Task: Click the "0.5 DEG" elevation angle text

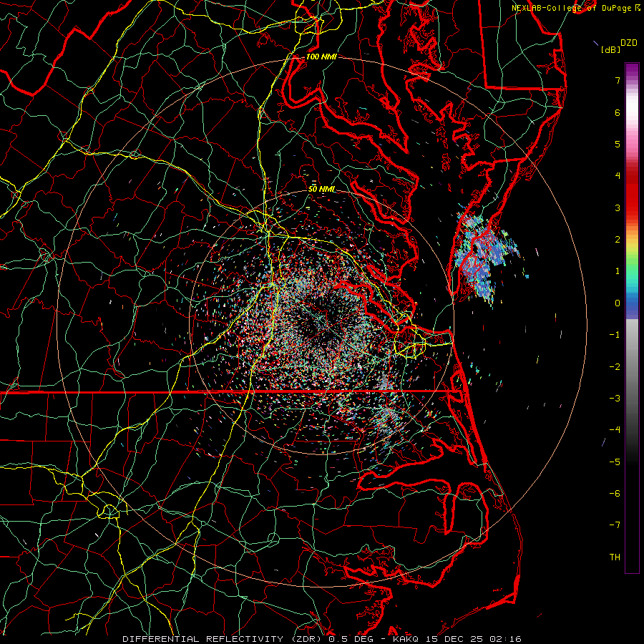Action: coord(350,639)
